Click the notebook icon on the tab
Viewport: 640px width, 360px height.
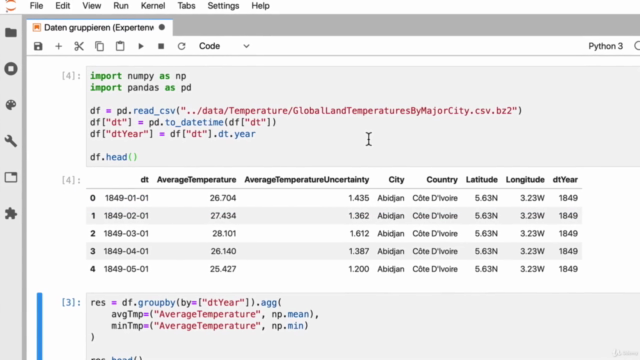(x=37, y=27)
